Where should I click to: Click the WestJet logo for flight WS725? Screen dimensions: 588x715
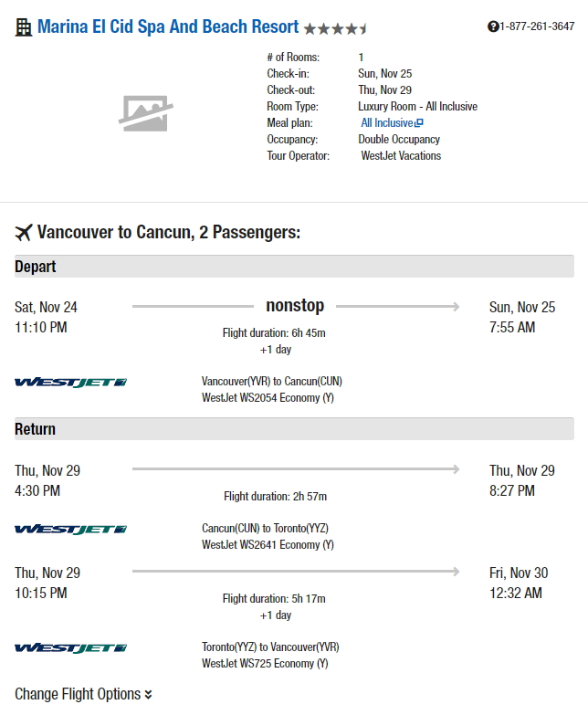pyautogui.click(x=70, y=648)
